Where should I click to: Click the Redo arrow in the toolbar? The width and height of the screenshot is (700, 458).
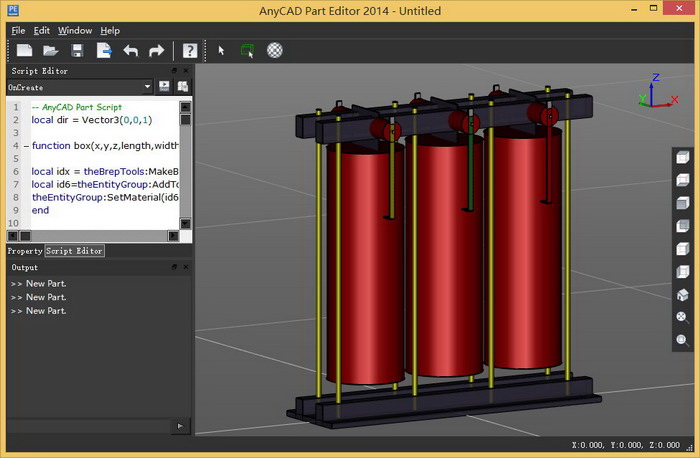(156, 50)
